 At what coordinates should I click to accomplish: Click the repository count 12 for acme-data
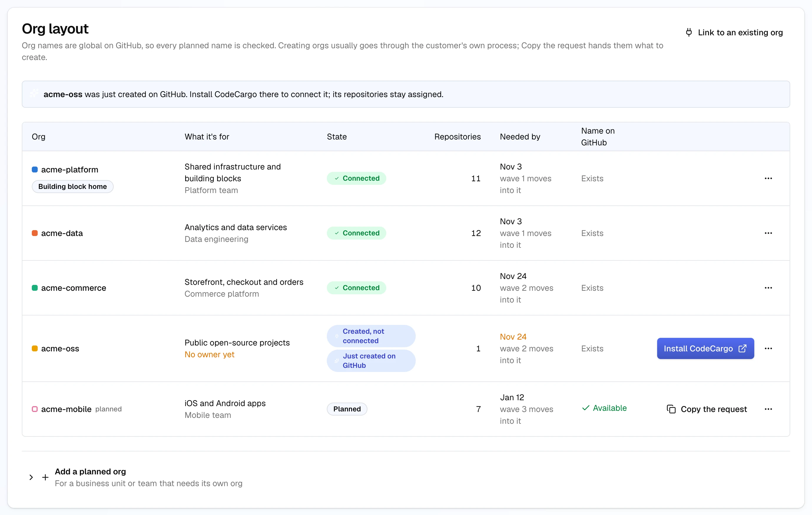point(476,233)
